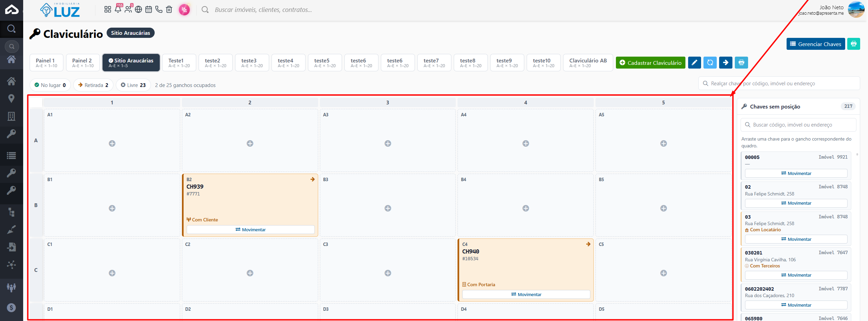Viewport: 868px width, 321px height.
Task: Open the trash icon in top bar
Action: click(x=169, y=10)
